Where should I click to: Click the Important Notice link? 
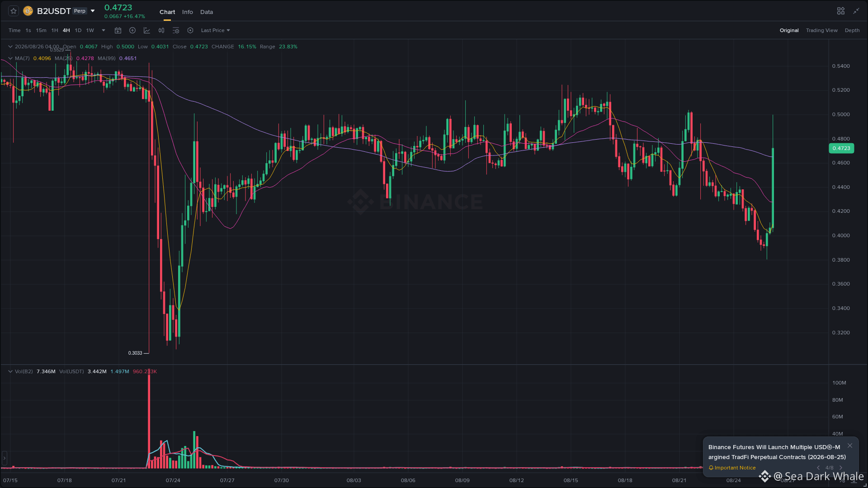pyautogui.click(x=735, y=468)
